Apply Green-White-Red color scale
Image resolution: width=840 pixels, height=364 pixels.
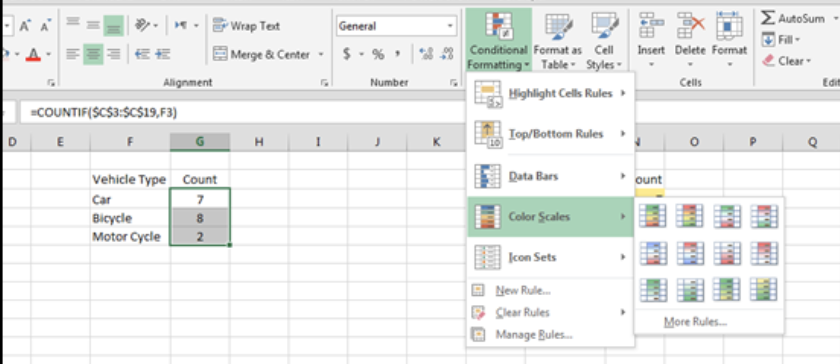pos(727,216)
